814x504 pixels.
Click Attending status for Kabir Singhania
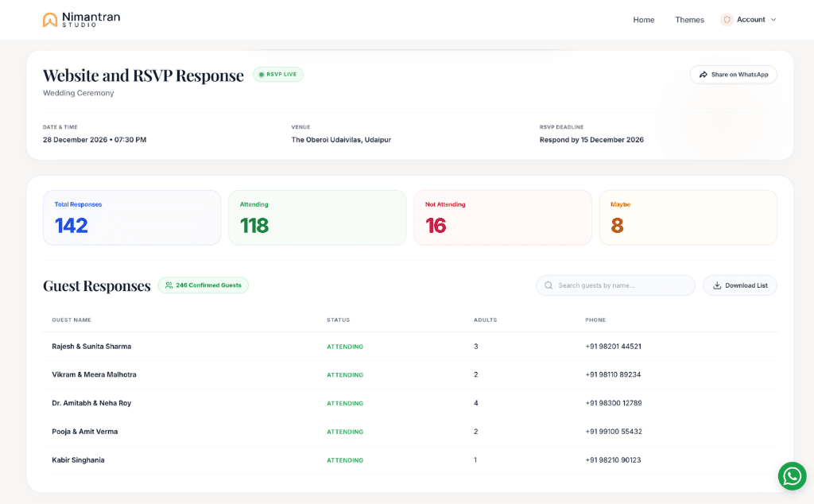[x=345, y=460]
